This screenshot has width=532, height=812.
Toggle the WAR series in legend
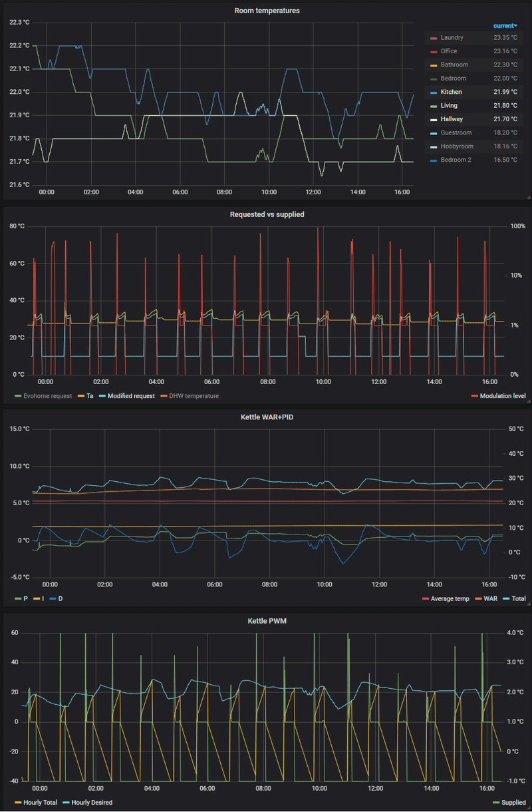490,598
